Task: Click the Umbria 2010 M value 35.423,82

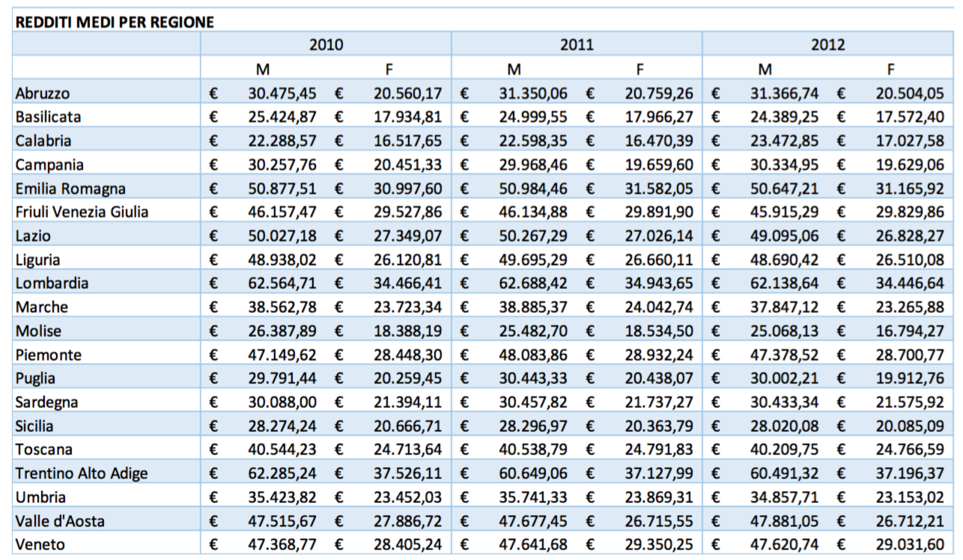Action: pos(282,497)
